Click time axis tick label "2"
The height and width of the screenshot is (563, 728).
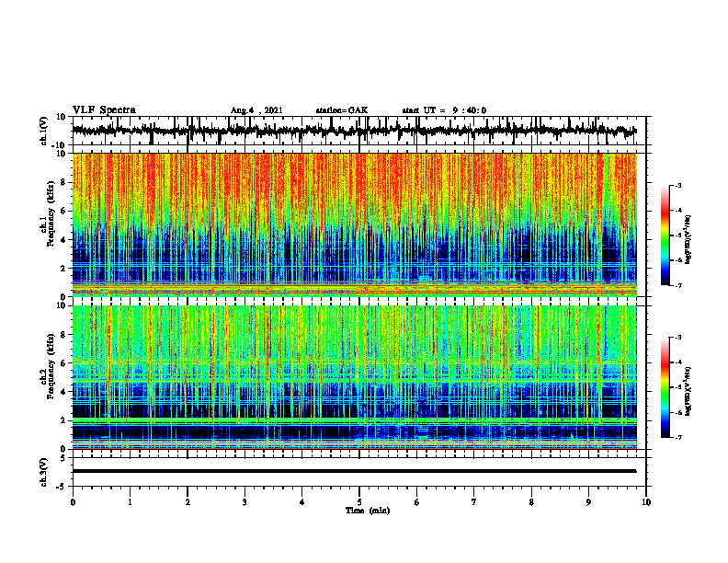point(188,502)
